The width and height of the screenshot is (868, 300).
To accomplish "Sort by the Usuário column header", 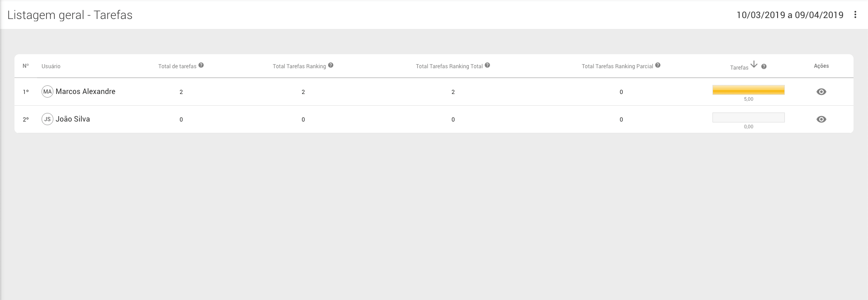I will 51,66.
